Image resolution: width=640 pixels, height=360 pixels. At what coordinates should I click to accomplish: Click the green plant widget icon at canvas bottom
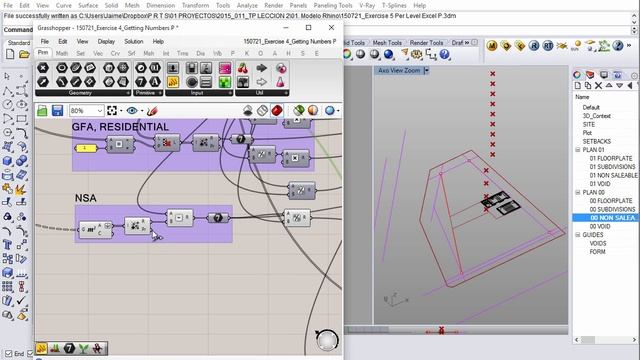pos(83,348)
